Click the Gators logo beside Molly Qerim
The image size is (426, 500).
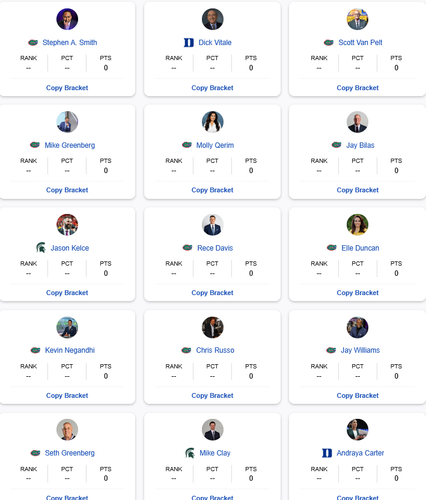pyautogui.click(x=187, y=145)
